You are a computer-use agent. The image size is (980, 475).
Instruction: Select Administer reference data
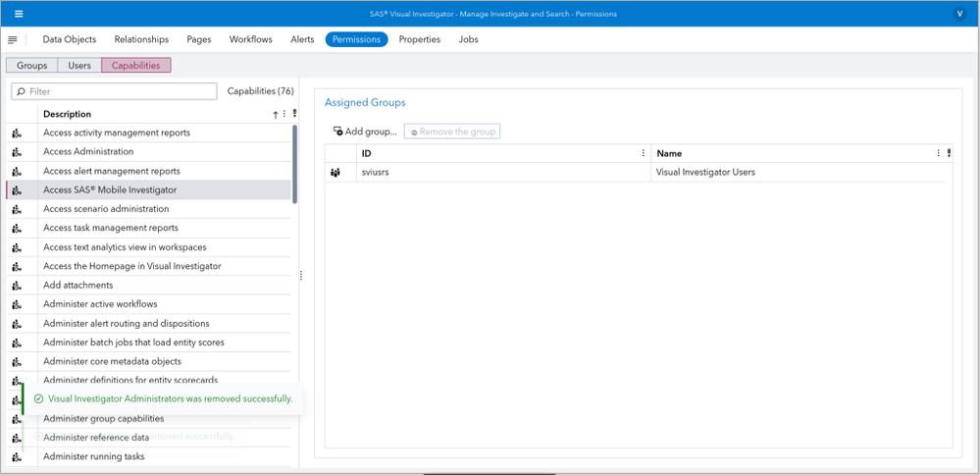[x=149, y=438]
